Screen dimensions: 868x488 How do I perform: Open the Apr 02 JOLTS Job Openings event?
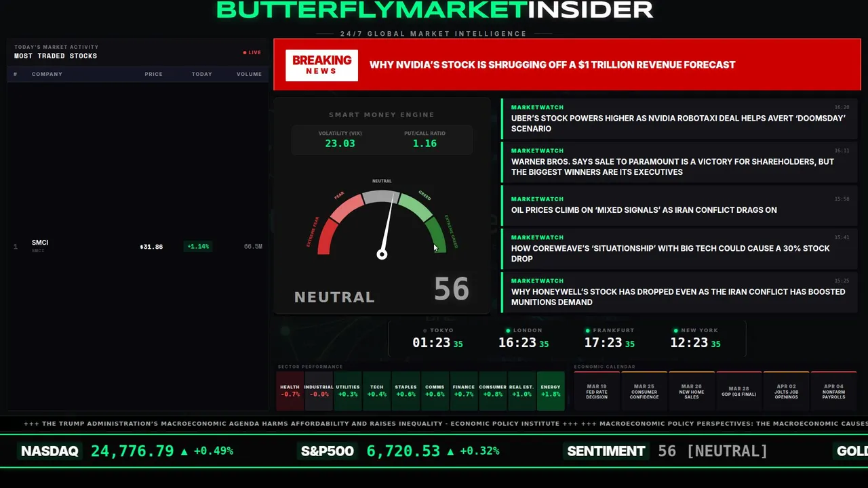point(787,391)
